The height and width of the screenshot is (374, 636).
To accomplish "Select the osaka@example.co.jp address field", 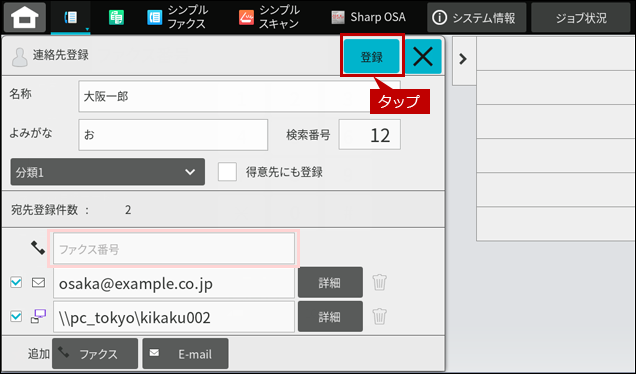I will point(174,283).
